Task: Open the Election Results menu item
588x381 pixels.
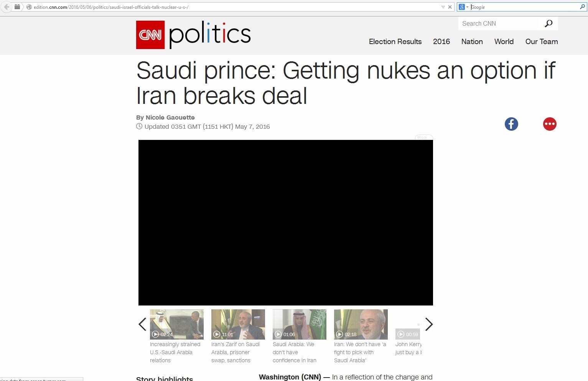Action: [395, 41]
